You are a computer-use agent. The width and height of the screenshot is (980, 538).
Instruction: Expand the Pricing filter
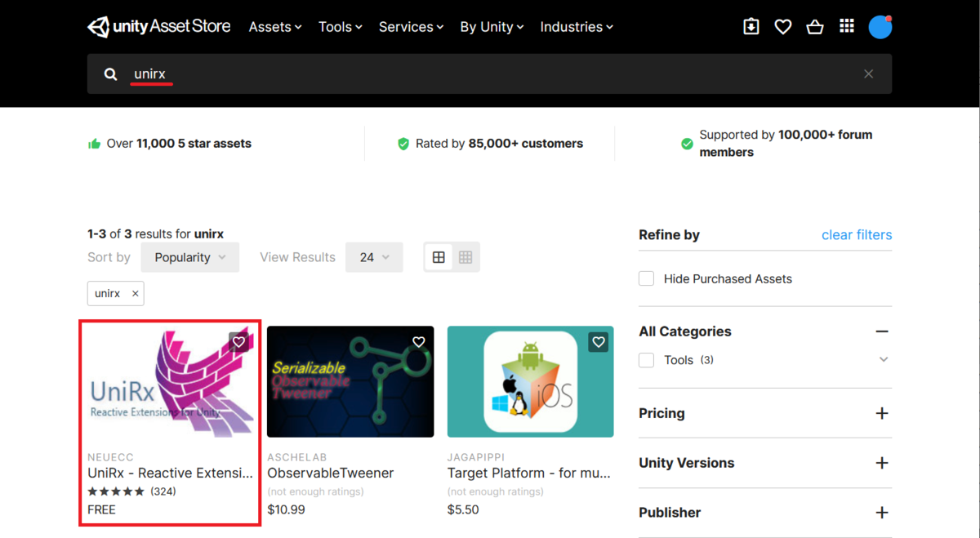tap(882, 413)
